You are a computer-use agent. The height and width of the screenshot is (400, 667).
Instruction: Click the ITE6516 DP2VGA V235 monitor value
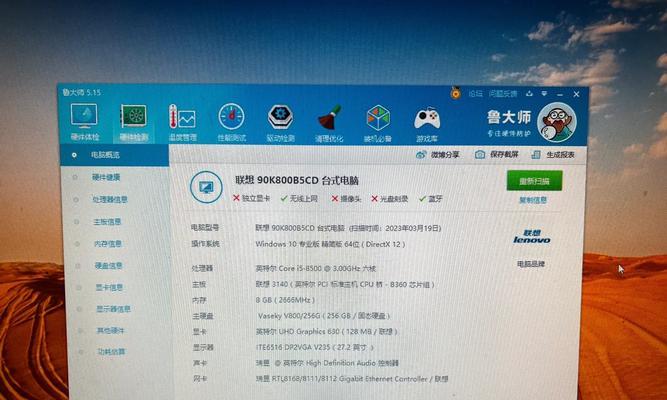tap(315, 347)
